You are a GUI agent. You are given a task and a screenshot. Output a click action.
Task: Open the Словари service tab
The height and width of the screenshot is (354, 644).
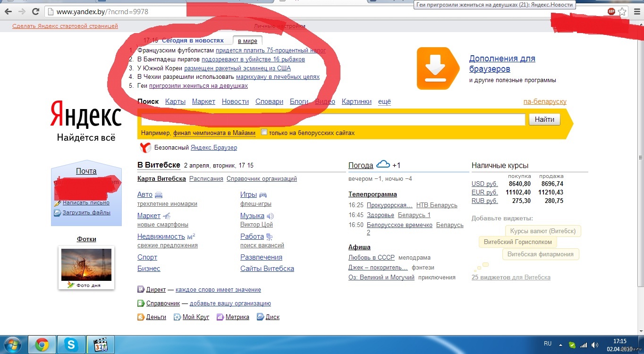269,101
